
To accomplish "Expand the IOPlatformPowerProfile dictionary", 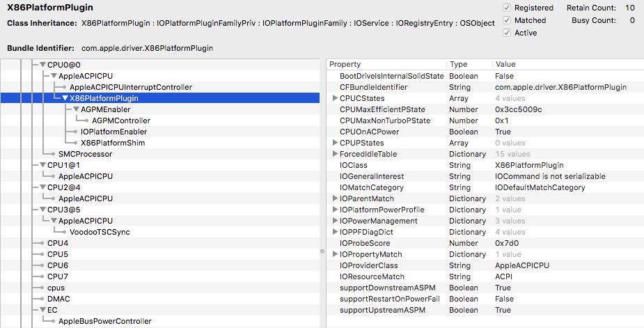I will pyautogui.click(x=335, y=210).
